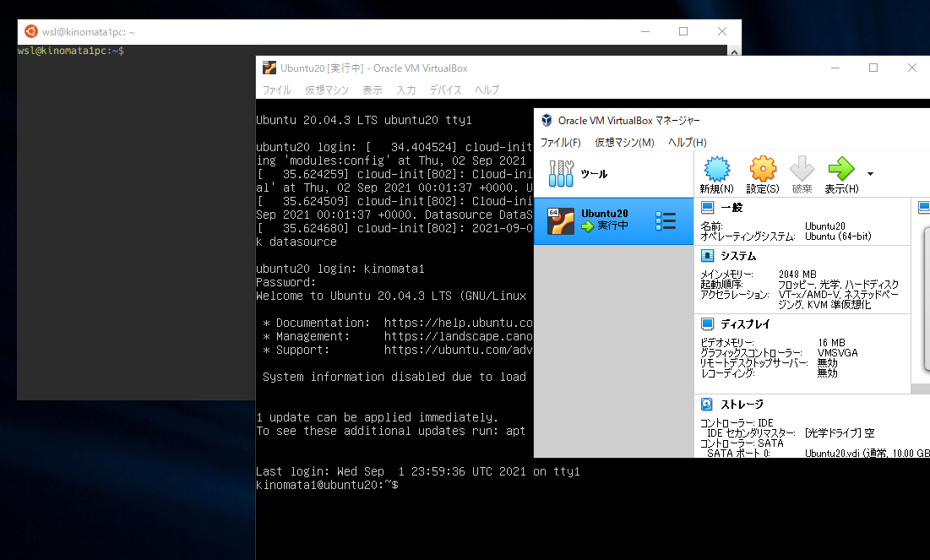
Task: Maximize the Ubuntu20 VirtualBox VM window
Action: tap(873, 68)
